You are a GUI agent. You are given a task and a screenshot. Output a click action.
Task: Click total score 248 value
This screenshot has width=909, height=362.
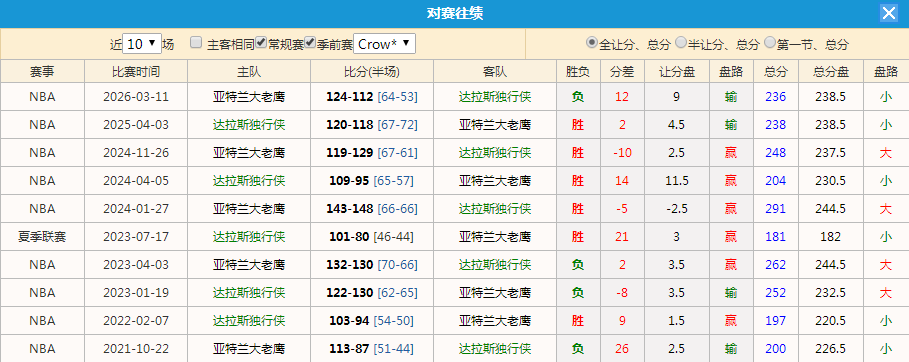pyautogui.click(x=775, y=153)
